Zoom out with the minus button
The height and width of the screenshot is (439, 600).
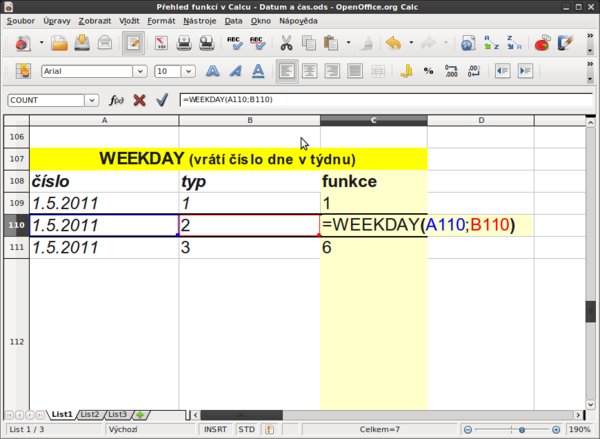pos(468,430)
